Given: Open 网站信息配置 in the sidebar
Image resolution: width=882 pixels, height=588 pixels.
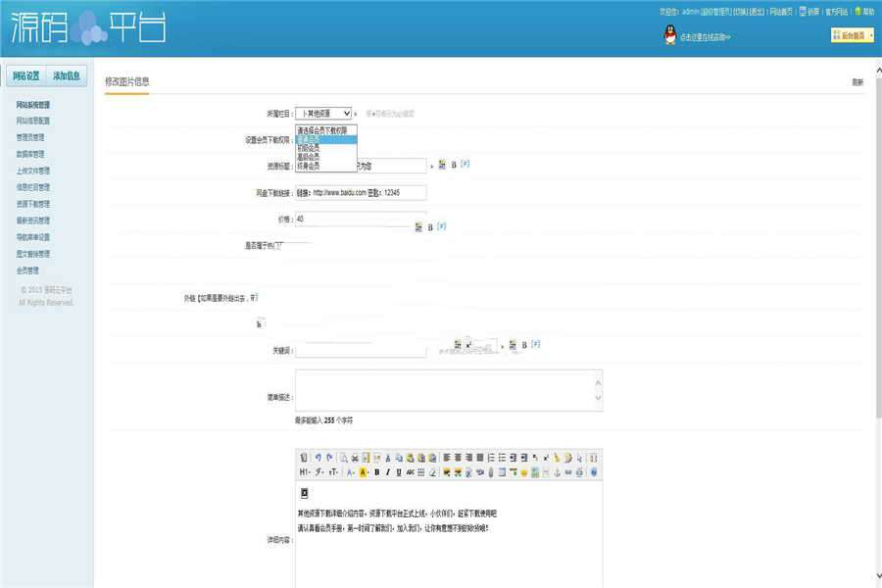Looking at the screenshot, I should tap(32, 121).
